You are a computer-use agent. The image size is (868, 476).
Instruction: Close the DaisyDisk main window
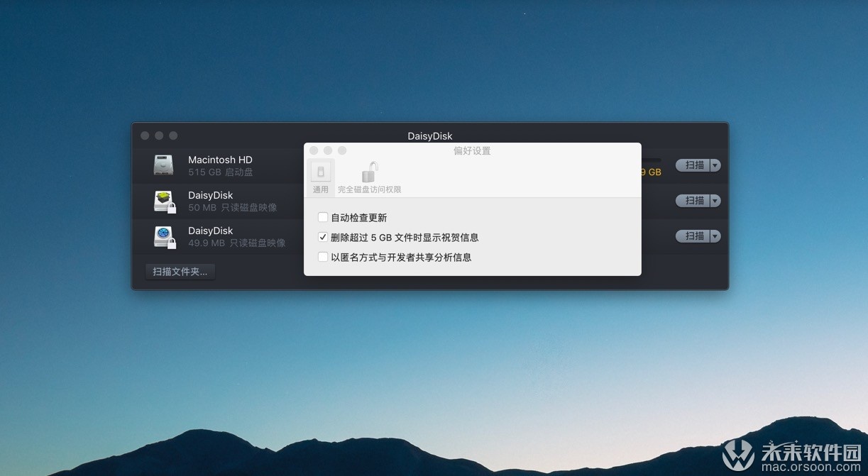pos(145,135)
